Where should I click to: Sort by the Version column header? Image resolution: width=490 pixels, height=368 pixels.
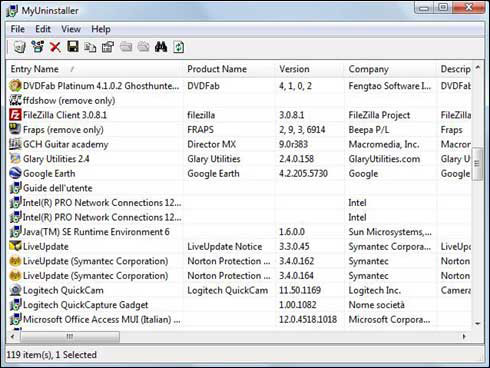click(310, 69)
